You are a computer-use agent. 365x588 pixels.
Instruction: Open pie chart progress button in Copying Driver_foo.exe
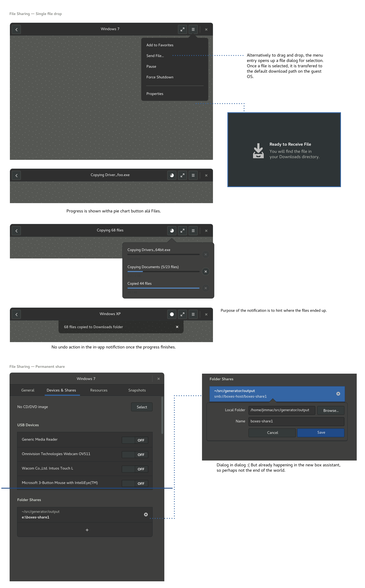click(x=172, y=175)
